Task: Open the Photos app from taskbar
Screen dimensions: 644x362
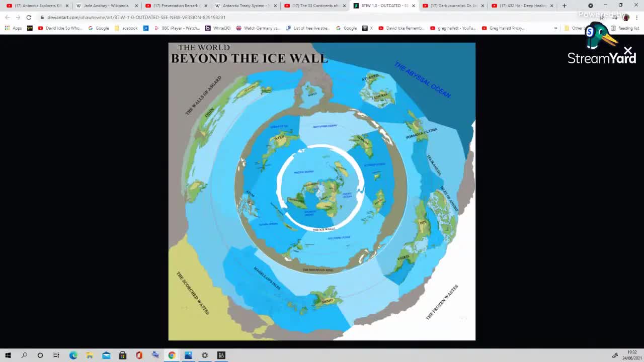Action: click(x=188, y=355)
